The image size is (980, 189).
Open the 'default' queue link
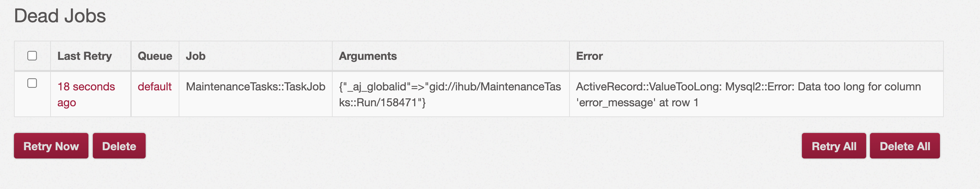coord(155,86)
